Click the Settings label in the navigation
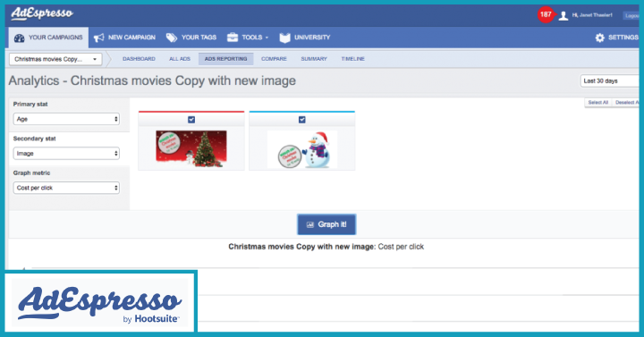Image resolution: width=644 pixels, height=337 pixels. coord(623,38)
